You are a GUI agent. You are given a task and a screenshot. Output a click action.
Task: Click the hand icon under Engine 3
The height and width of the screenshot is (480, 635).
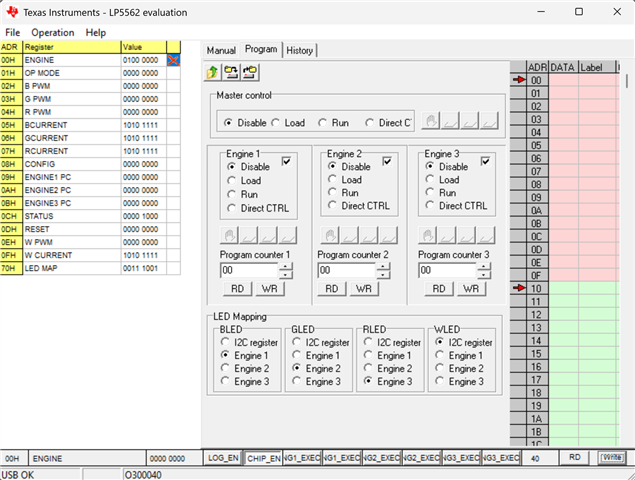(427, 235)
